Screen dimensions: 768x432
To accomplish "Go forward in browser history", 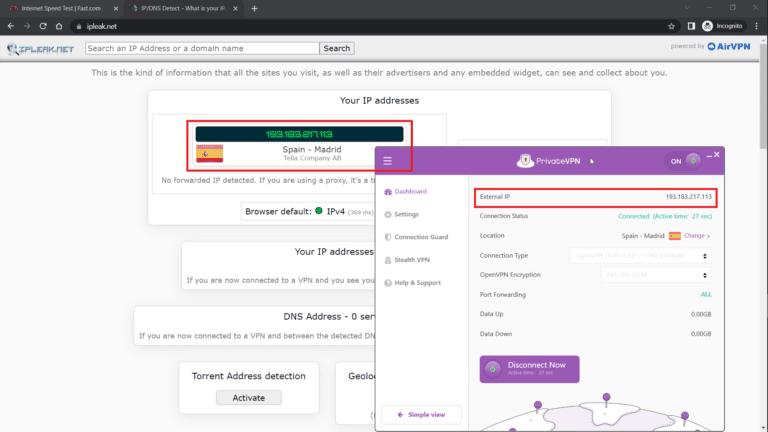I will click(27, 26).
